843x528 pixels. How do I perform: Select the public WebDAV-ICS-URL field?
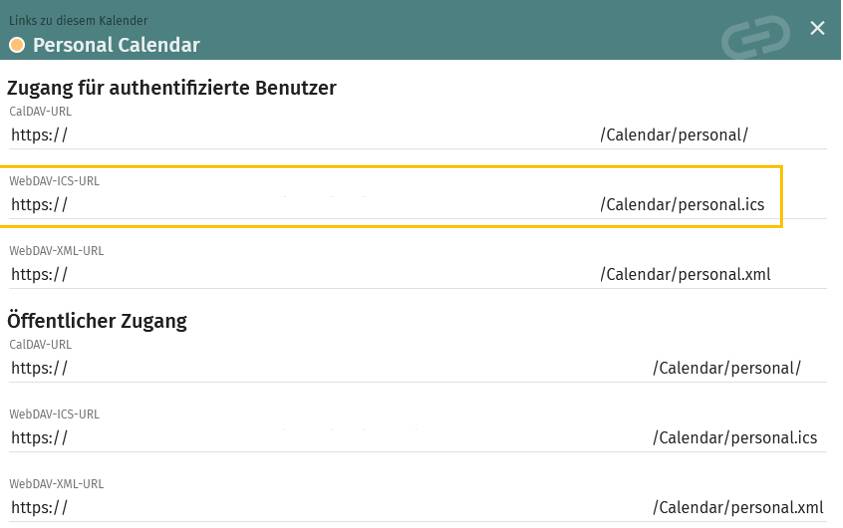(x=418, y=438)
